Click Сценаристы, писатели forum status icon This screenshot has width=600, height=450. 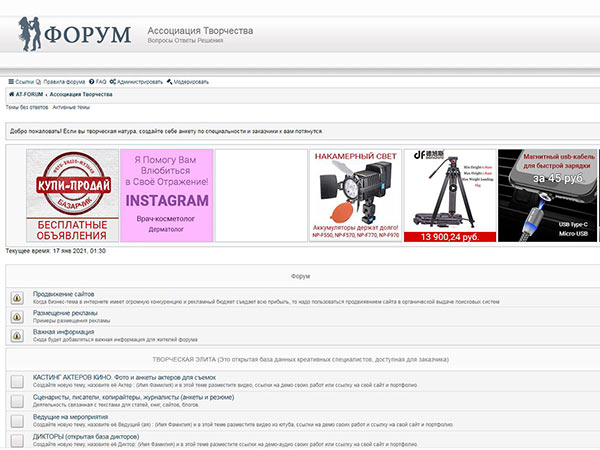click(x=17, y=401)
